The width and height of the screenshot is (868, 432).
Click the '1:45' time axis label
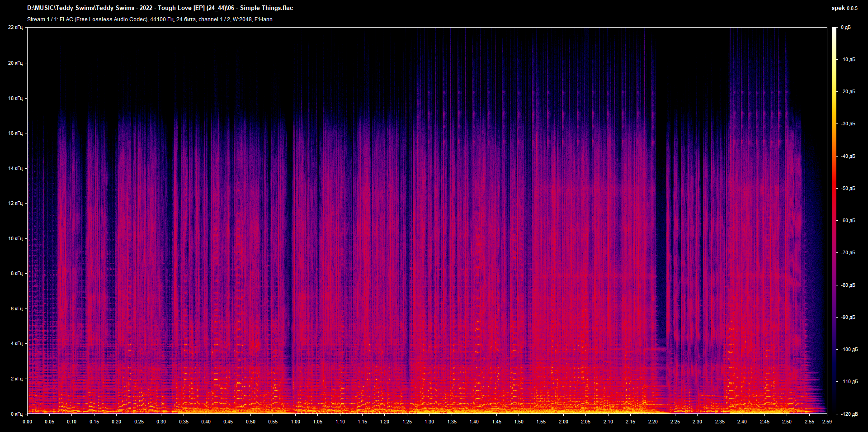pos(496,422)
